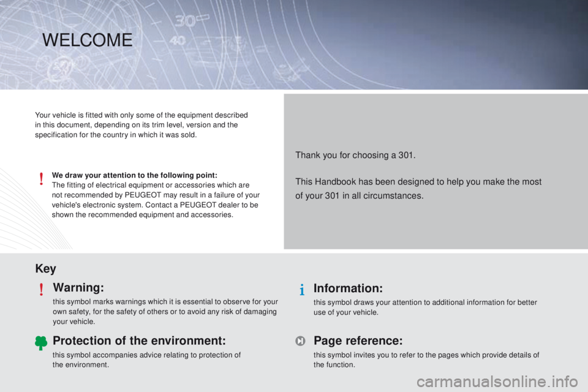Viewport: 588px width, 392px height.
Task: Click the "Warning:" heading
Action: point(79,288)
